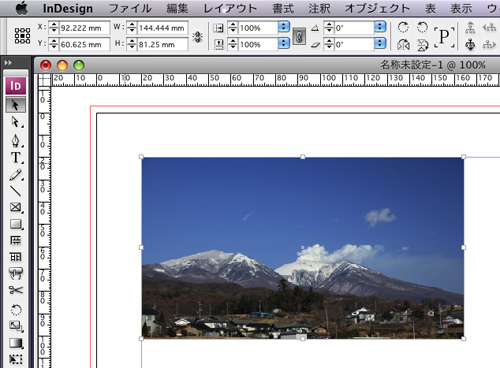Click the X value stepper arrows

coord(53,28)
